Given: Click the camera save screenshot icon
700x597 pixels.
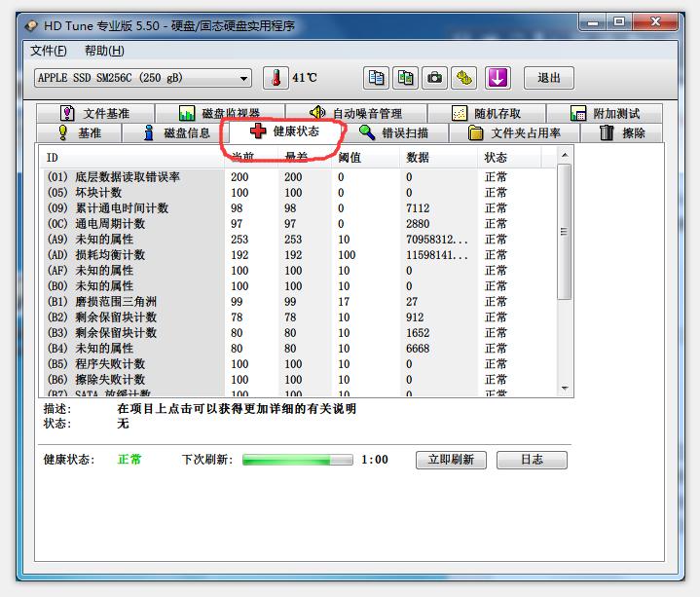Looking at the screenshot, I should click(435, 78).
